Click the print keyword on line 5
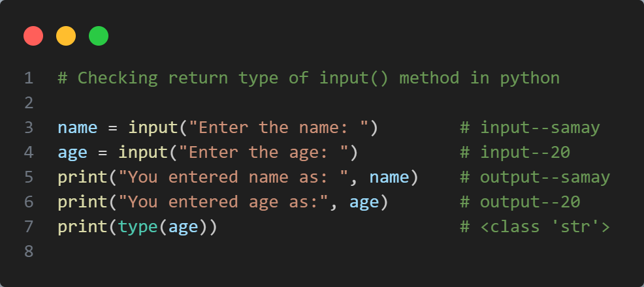 pos(82,177)
